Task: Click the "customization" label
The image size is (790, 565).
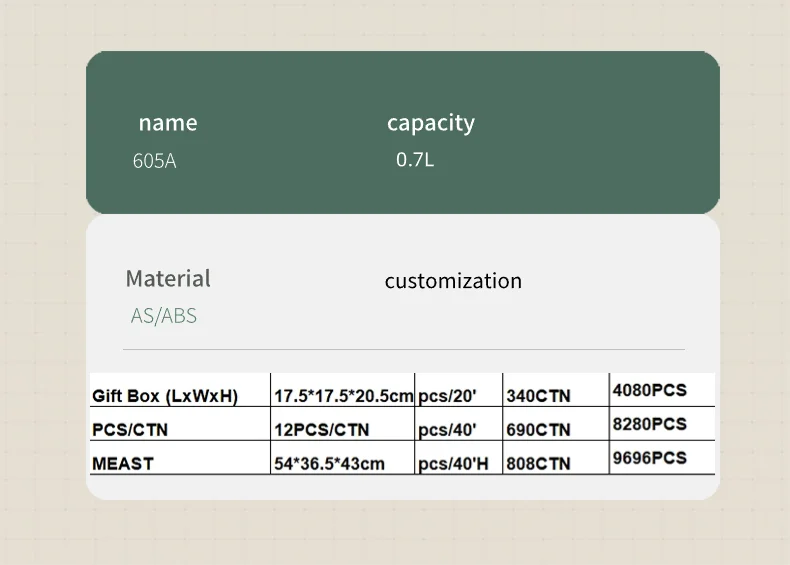Action: 453,281
